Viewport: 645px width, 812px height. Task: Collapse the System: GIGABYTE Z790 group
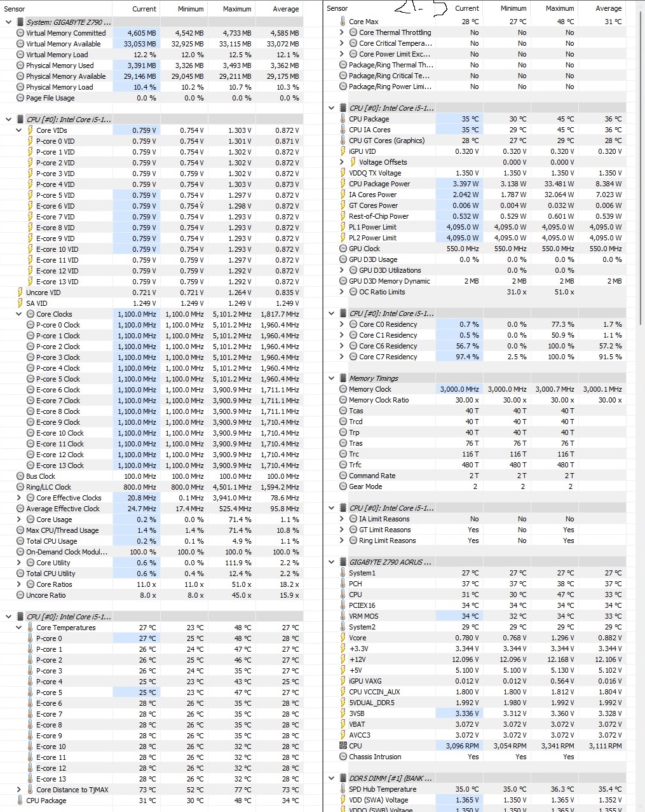8,22
